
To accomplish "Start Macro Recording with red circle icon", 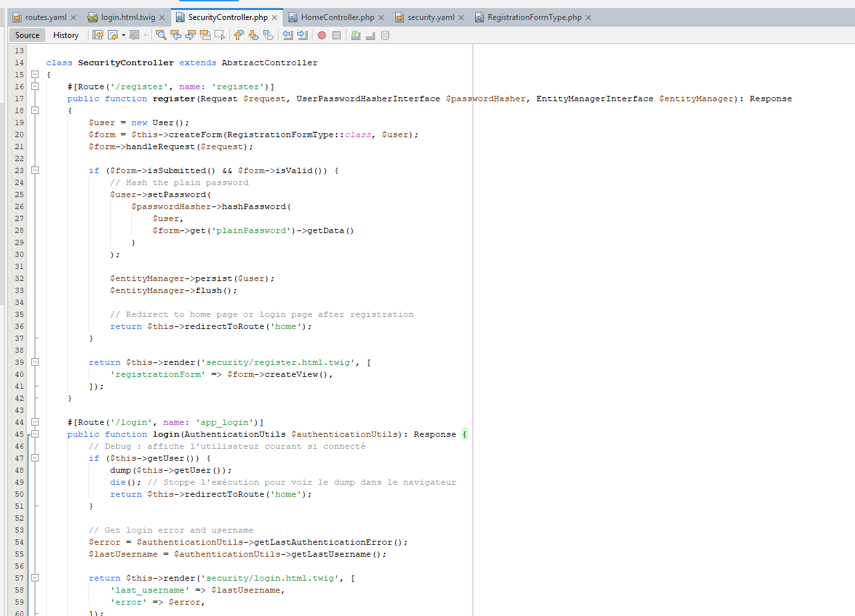I will coord(322,35).
